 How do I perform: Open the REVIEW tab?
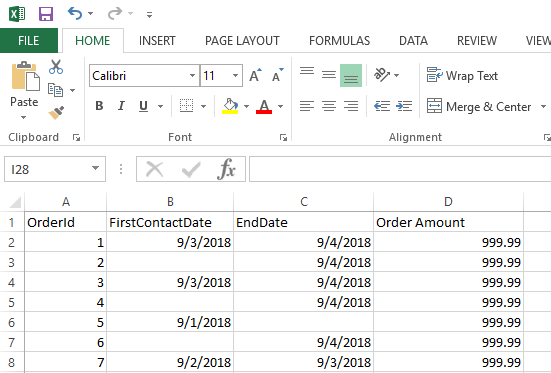click(477, 41)
